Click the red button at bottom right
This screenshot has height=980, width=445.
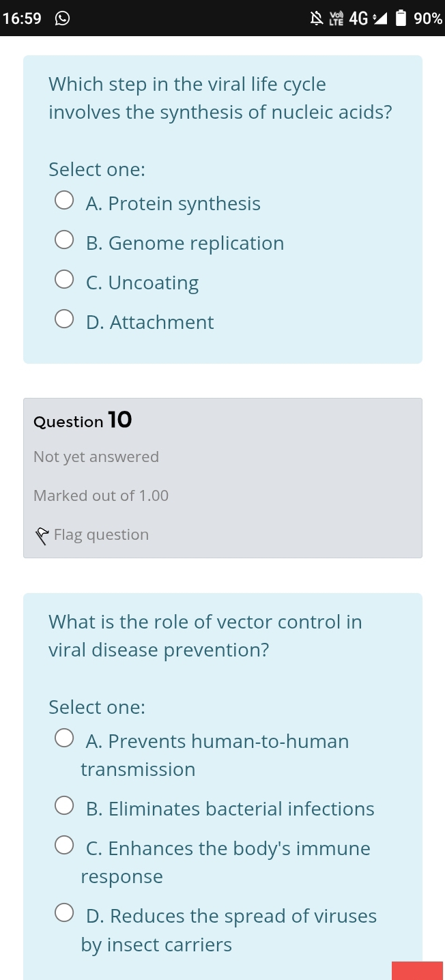point(417,970)
